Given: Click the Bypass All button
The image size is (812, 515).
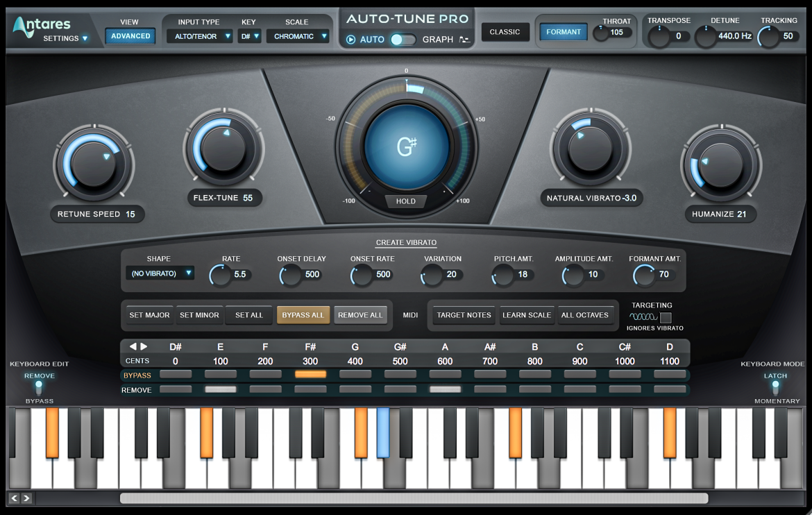Looking at the screenshot, I should [303, 315].
